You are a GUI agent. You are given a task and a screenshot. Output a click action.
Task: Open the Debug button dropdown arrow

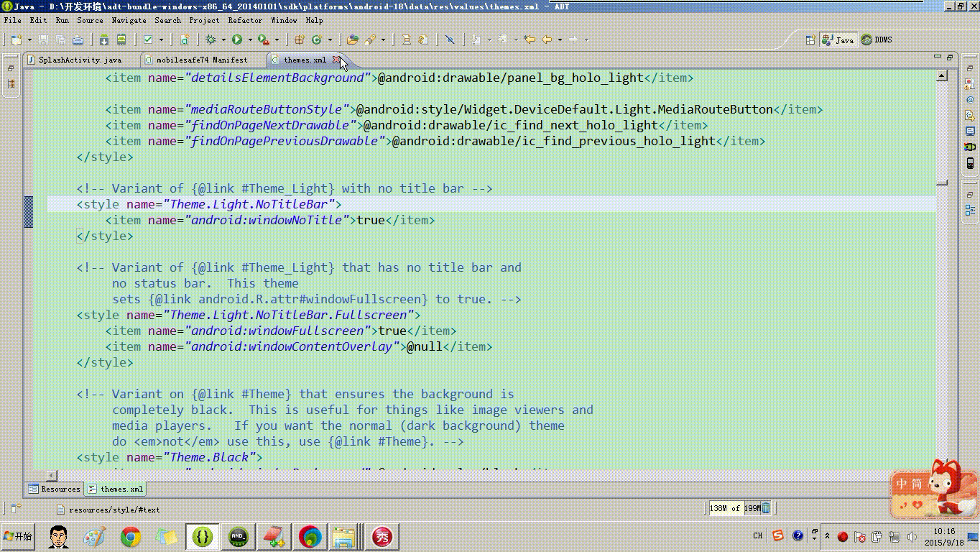pyautogui.click(x=223, y=40)
